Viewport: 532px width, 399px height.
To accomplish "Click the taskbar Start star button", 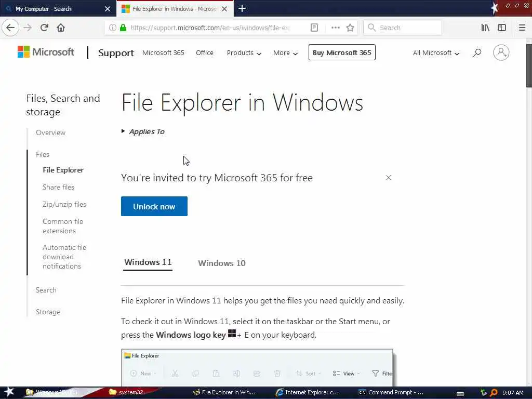I will [9, 392].
